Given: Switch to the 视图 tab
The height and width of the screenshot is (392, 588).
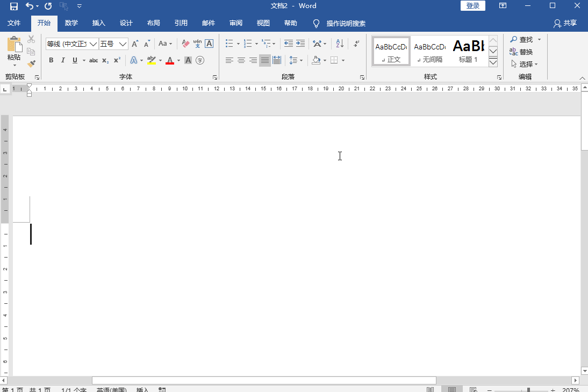Looking at the screenshot, I should (263, 23).
